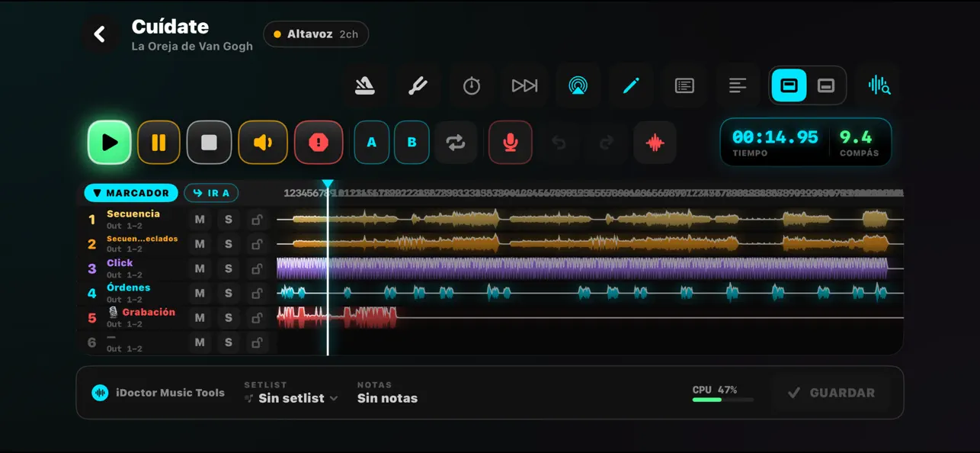Viewport: 980px width, 453px height.
Task: Open the Marcador dropdown
Action: click(131, 193)
